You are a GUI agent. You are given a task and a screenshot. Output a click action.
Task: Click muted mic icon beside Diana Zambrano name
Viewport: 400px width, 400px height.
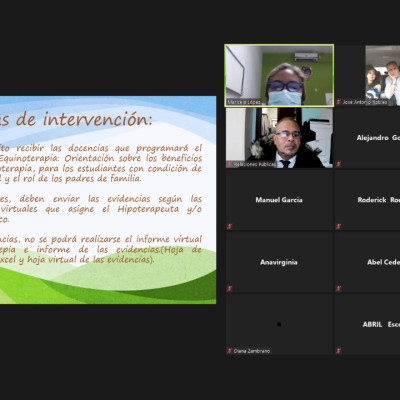[x=230, y=351]
